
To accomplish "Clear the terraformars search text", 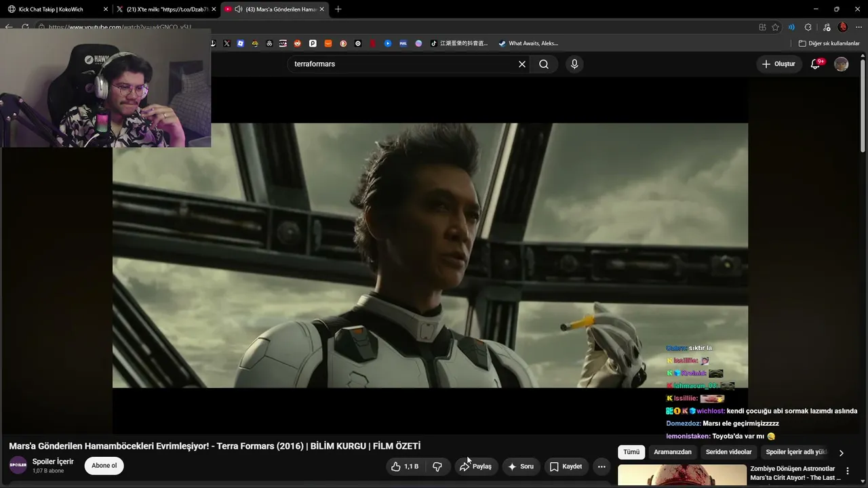I will click(522, 64).
